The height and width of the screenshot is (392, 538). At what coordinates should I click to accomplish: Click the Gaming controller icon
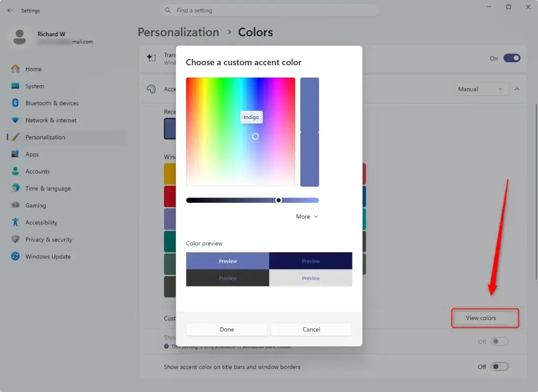click(x=15, y=205)
